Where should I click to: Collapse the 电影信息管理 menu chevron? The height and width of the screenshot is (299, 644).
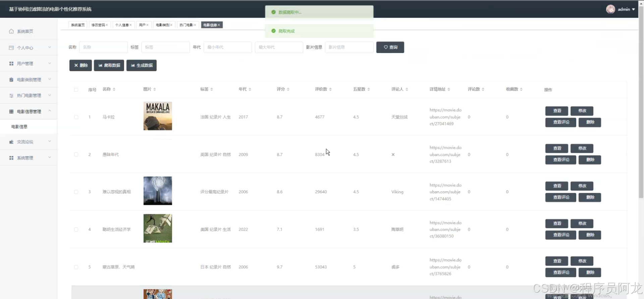pos(50,111)
